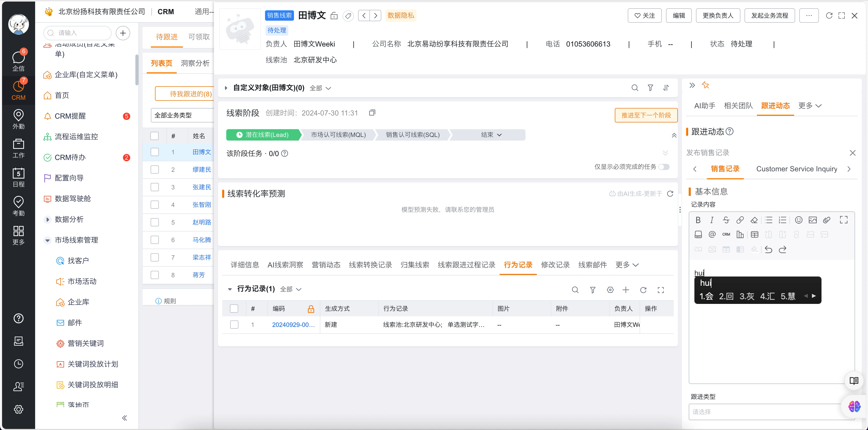Switch to Customer Service Inquiry tab

(x=796, y=169)
